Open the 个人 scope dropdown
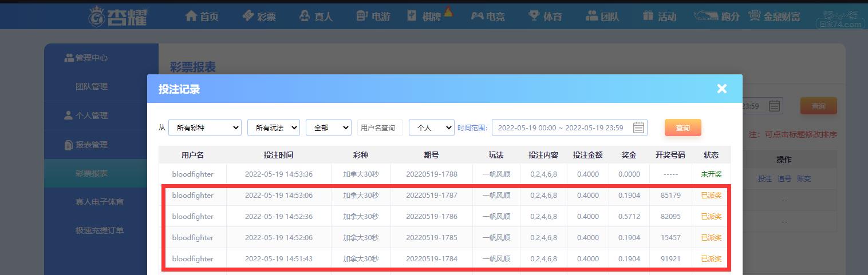 coord(432,127)
